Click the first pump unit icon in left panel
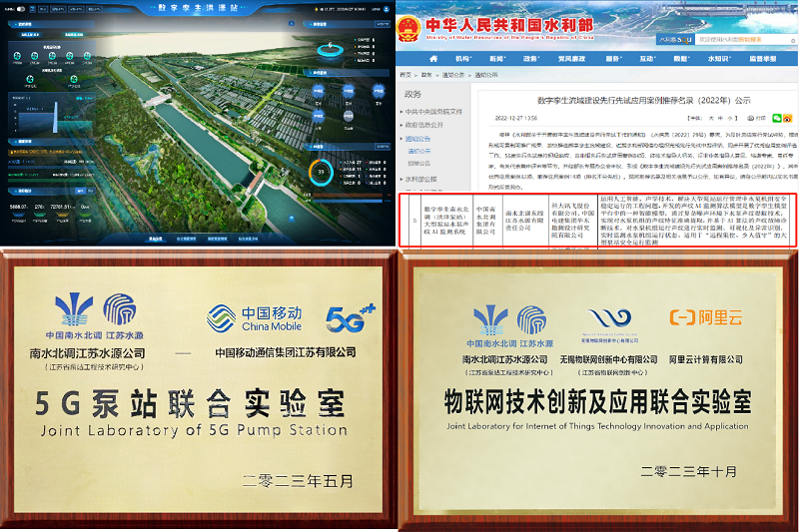Viewport: 799px width, 532px height. 19,55
